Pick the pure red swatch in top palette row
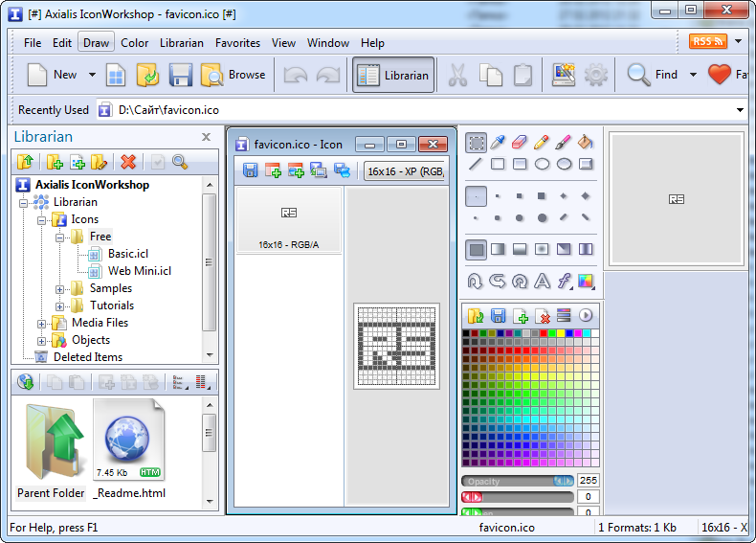Viewport: 756px width, 543px height. click(544, 333)
